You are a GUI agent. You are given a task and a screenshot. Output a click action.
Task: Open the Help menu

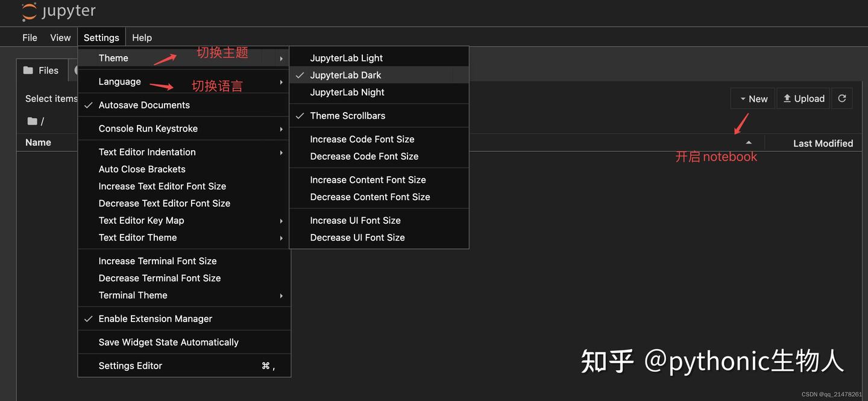[142, 37]
